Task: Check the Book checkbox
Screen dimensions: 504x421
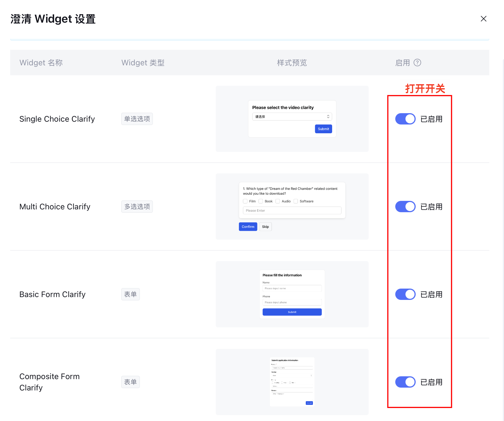Action: tap(261, 201)
